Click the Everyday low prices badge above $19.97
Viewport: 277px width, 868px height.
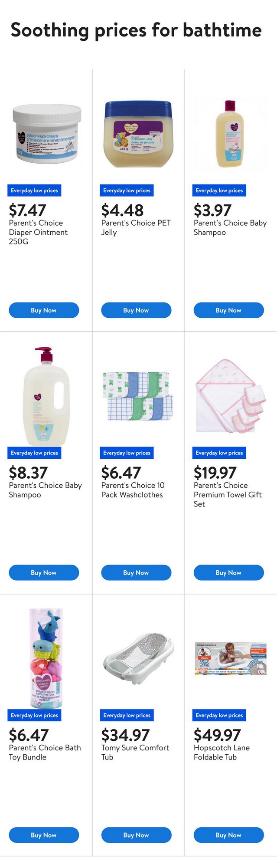(x=219, y=453)
